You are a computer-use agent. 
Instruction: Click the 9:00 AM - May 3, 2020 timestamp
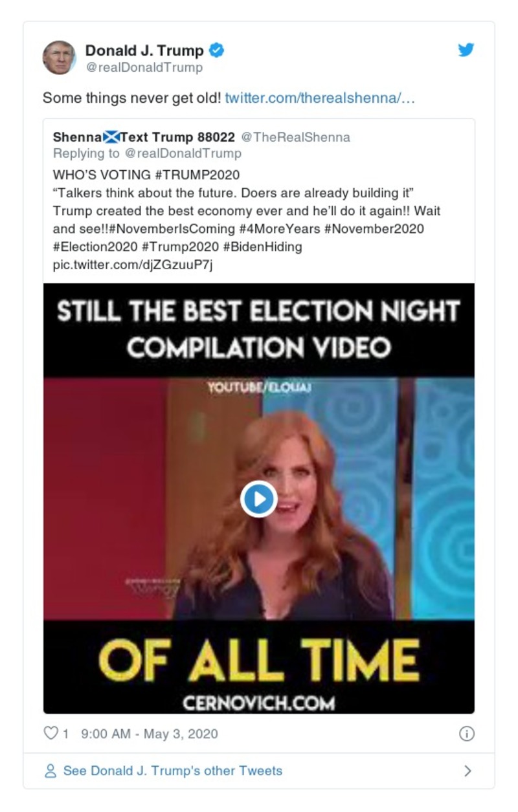point(149,734)
